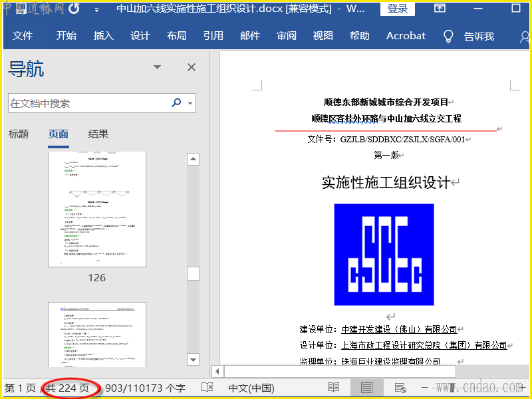The height and width of the screenshot is (399, 532).
Task: Click the 顺德东部新城城市综合开发项目 heading line
Action: (x=386, y=102)
